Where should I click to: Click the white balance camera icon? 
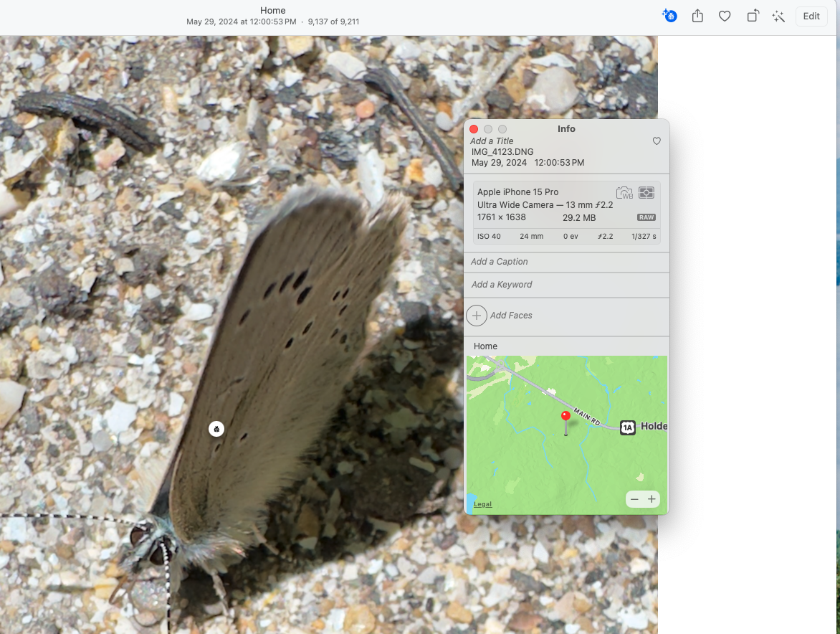[x=625, y=192]
